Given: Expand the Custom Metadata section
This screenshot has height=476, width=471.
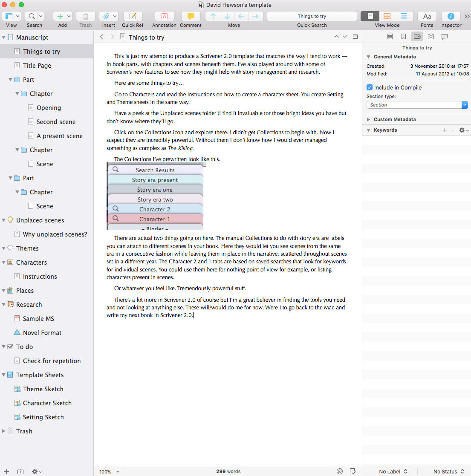Looking at the screenshot, I should [368, 119].
